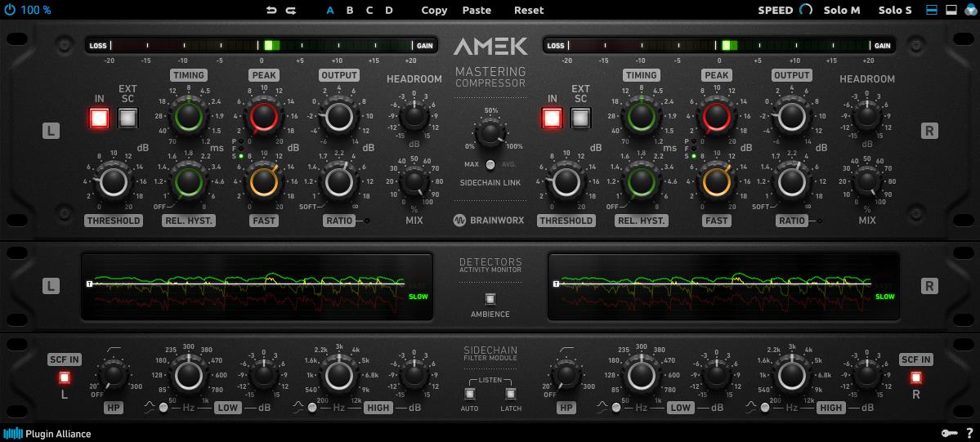Toggle the right SCF IN red button
The width and height of the screenshot is (980, 442).
point(915,377)
